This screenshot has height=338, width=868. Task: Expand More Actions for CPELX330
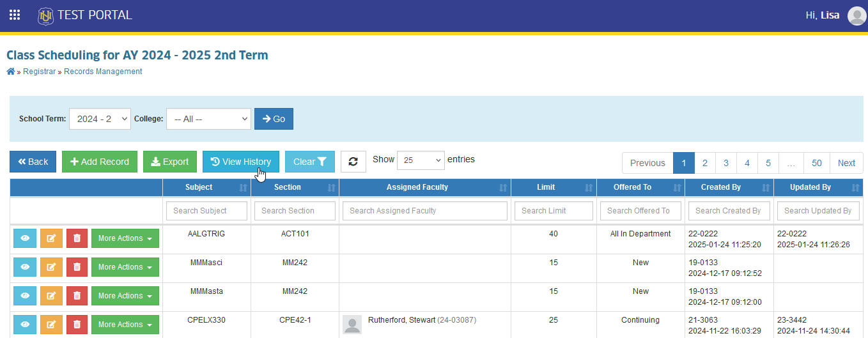pyautogui.click(x=125, y=325)
